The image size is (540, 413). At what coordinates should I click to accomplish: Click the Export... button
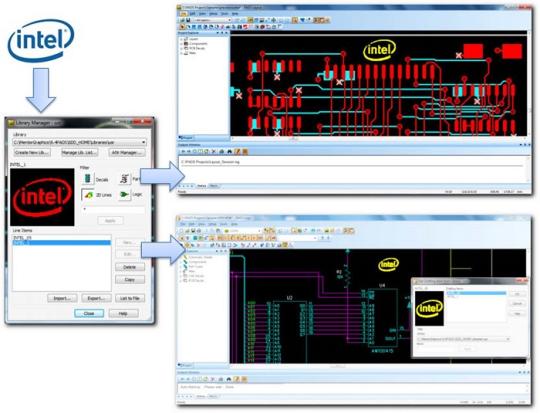coord(96,298)
